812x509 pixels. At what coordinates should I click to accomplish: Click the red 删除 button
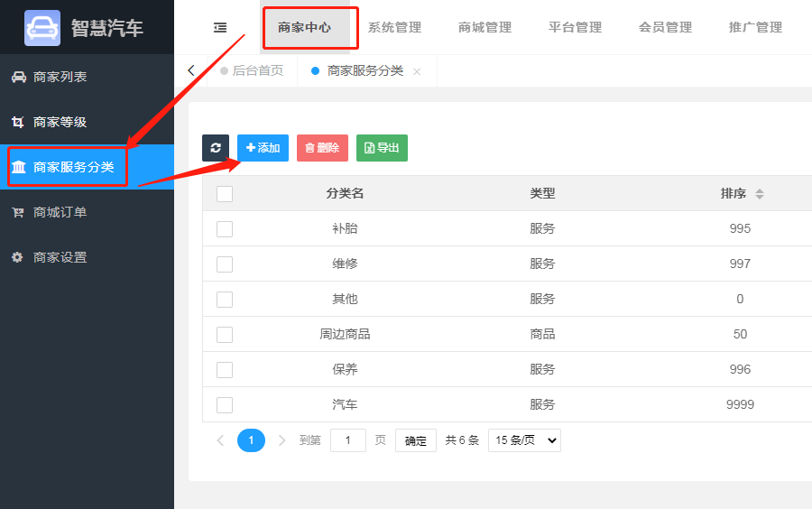point(322,148)
